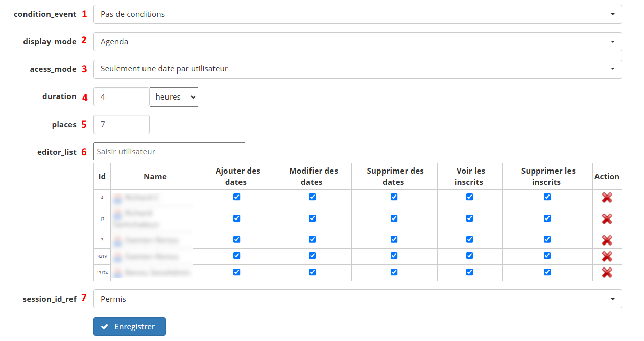Delete editor with Id 3 using red X
This screenshot has width=644, height=341.
[x=607, y=240]
